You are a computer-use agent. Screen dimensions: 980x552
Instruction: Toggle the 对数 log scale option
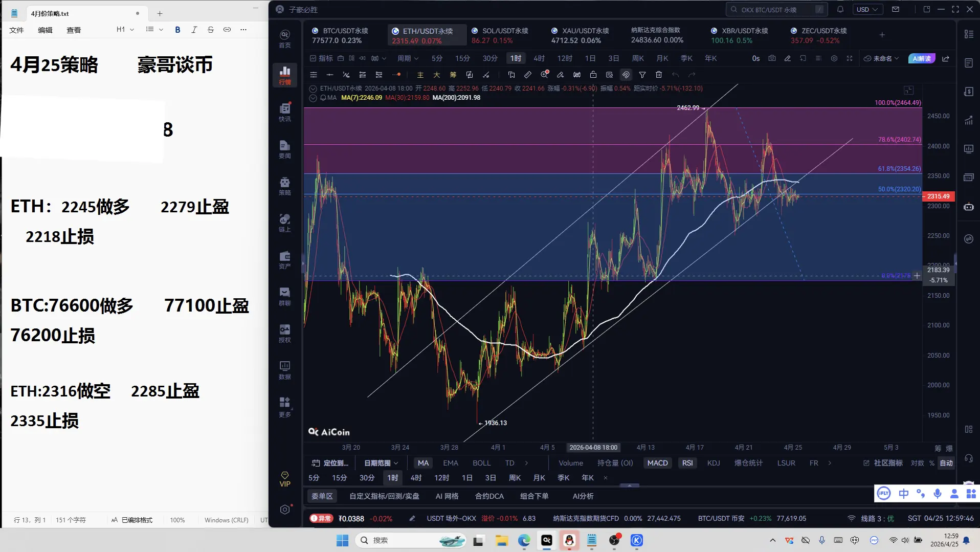pos(917,463)
